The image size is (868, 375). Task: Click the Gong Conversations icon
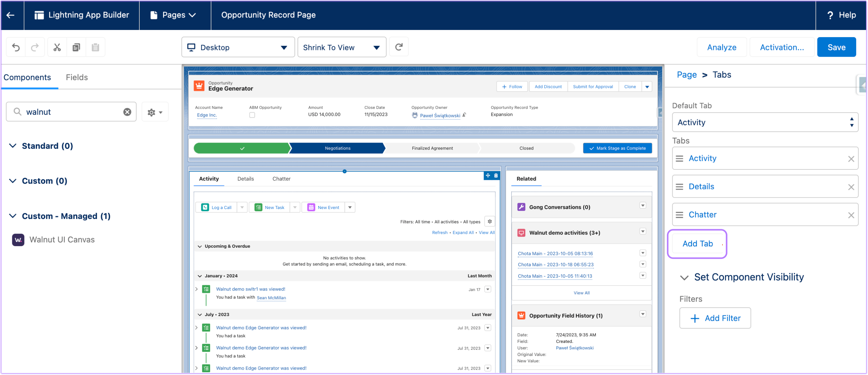pyautogui.click(x=521, y=207)
